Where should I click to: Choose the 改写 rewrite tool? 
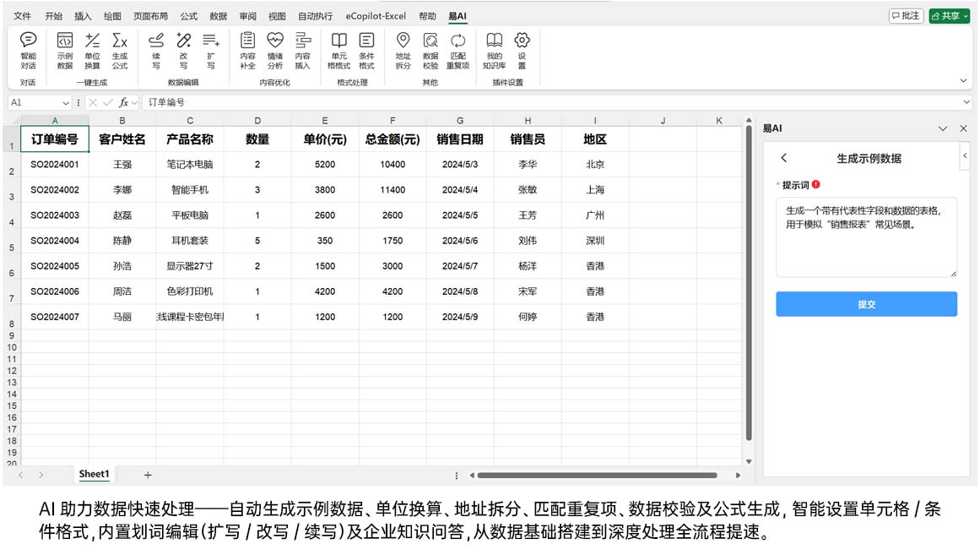pos(183,51)
